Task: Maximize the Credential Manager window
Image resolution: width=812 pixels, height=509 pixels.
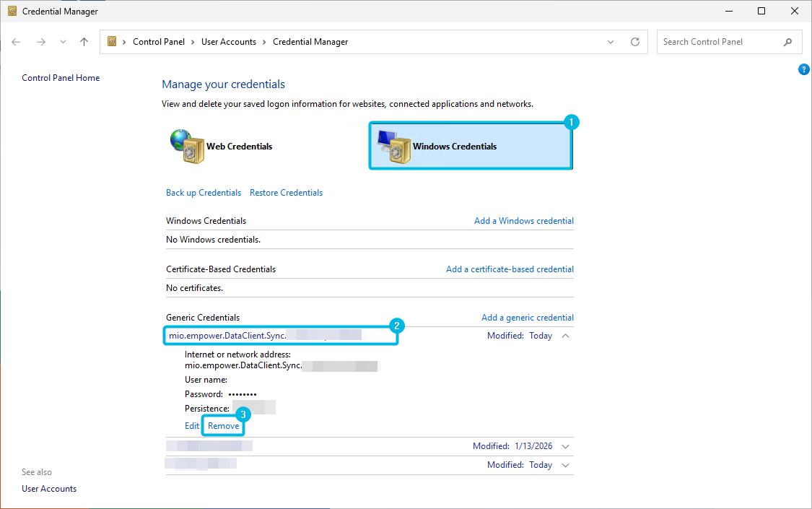Action: [761, 11]
